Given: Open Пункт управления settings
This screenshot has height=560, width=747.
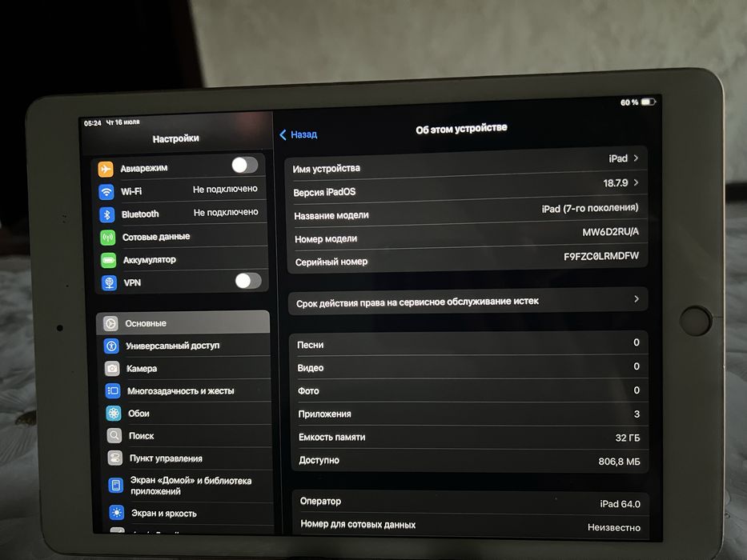Looking at the screenshot, I should point(188,458).
